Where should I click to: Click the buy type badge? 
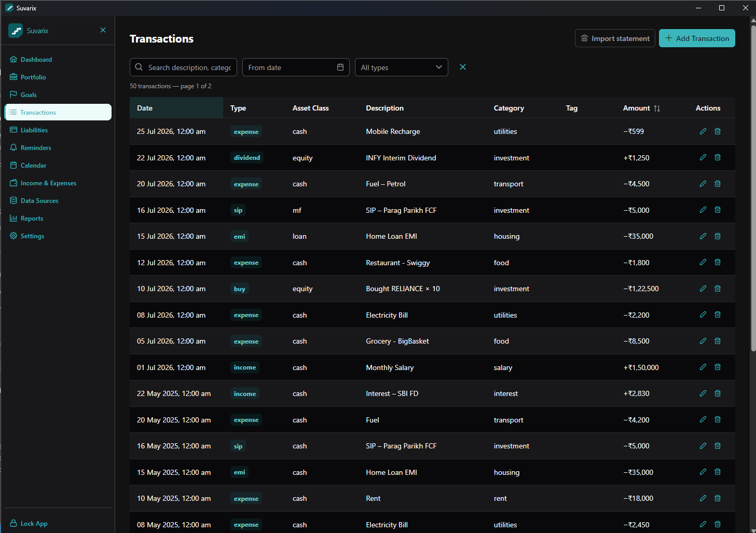tap(239, 289)
